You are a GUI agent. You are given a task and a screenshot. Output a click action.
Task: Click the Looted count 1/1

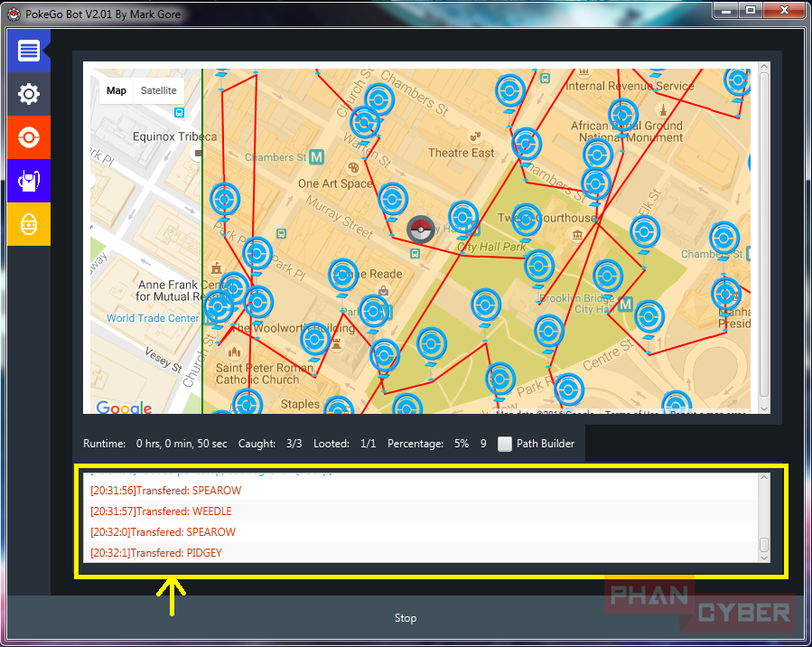(x=369, y=444)
